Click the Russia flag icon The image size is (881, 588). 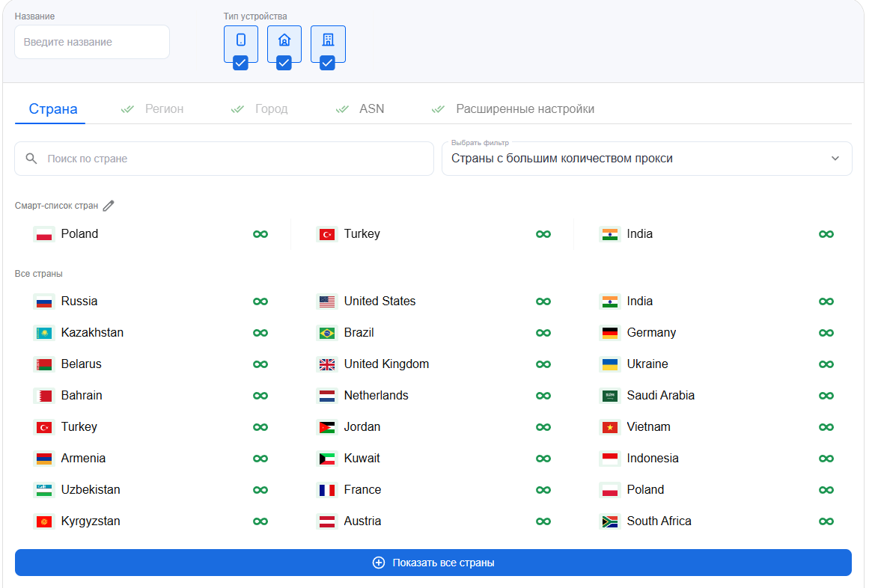pos(44,302)
